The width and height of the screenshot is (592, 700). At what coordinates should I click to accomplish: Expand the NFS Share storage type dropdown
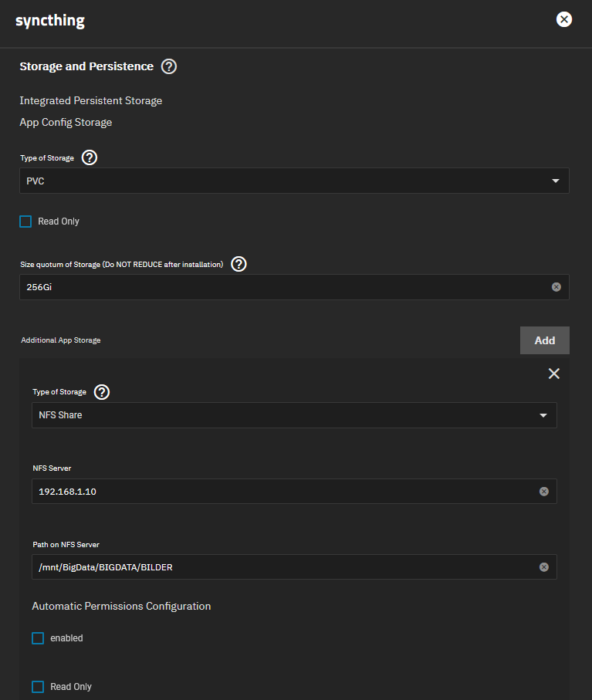pyautogui.click(x=294, y=415)
